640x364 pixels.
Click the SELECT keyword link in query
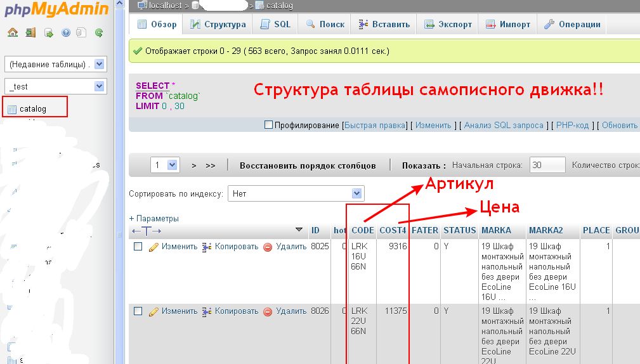click(152, 86)
